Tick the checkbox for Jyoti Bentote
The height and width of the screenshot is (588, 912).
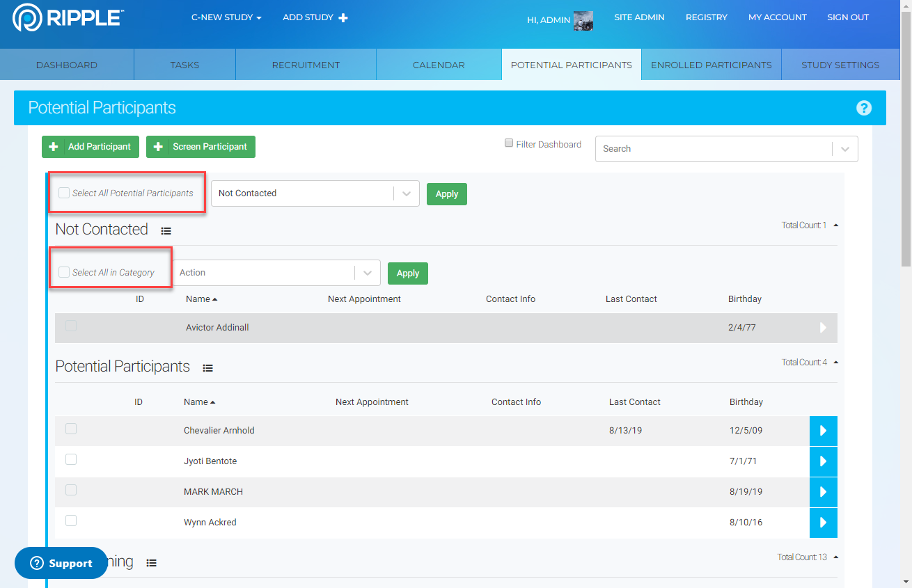click(x=71, y=459)
